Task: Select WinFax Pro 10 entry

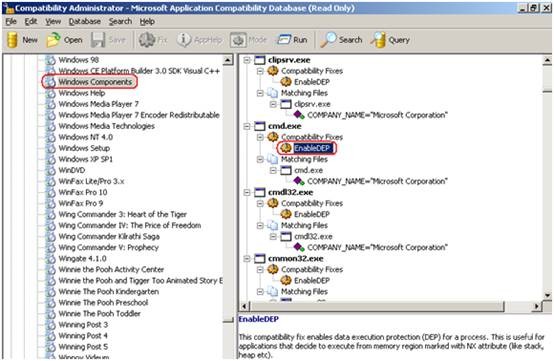Action: [83, 192]
